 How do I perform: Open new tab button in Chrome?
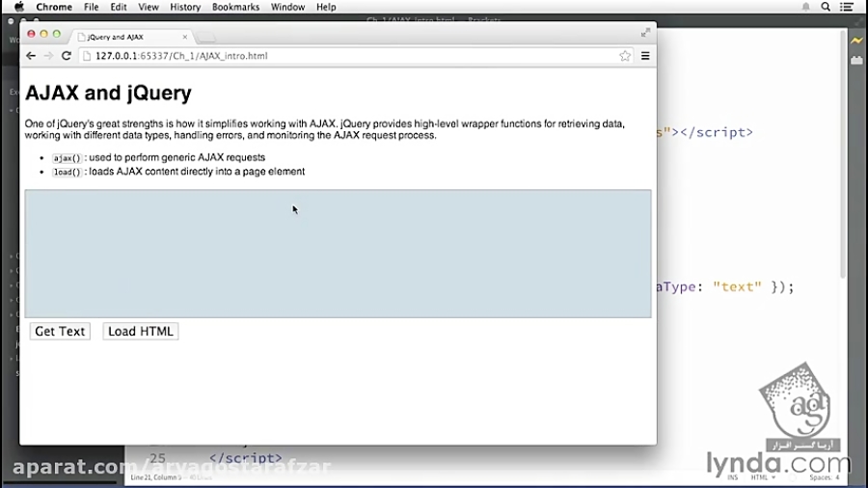coord(206,38)
